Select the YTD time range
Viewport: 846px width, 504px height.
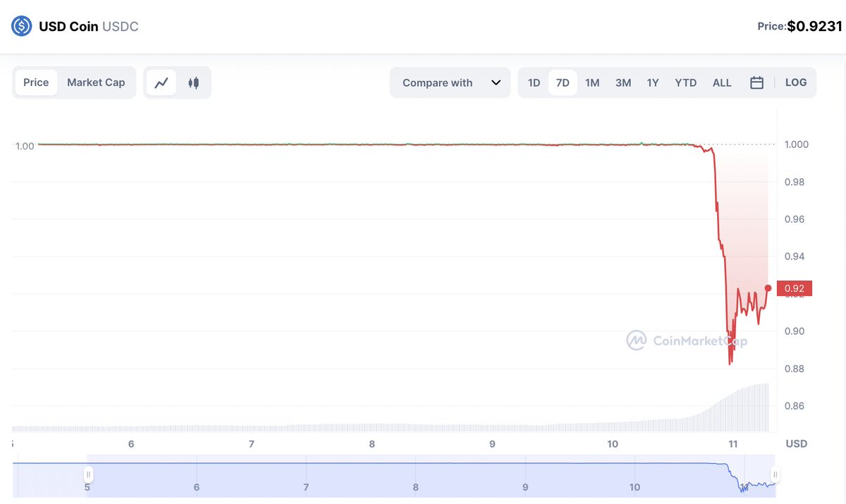pos(685,82)
